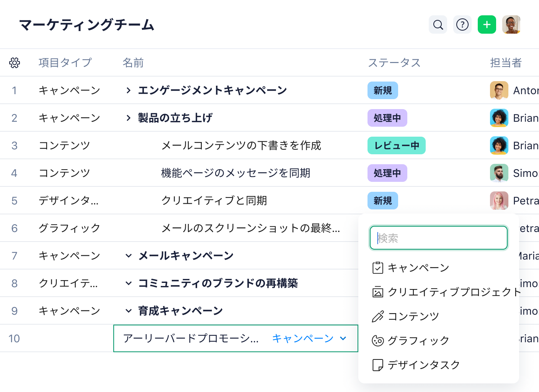
Task: Click the 処理中 status on row 2
Action: (x=387, y=118)
